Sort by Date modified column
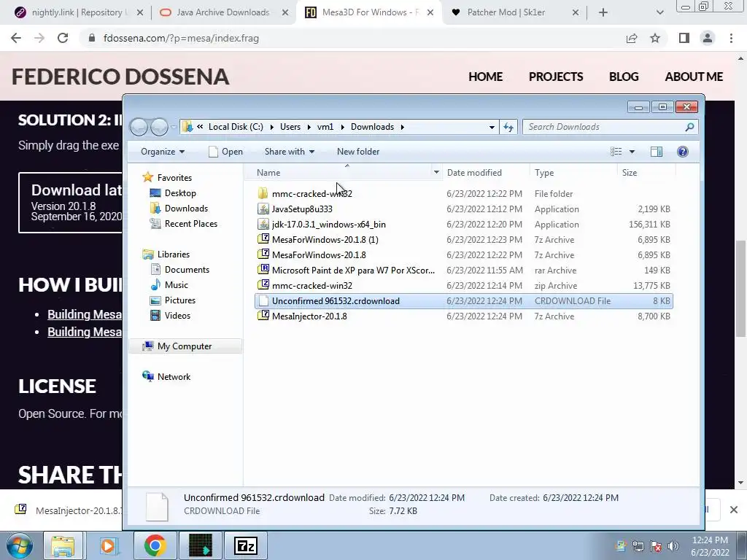Image resolution: width=747 pixels, height=560 pixels. [x=486, y=172]
